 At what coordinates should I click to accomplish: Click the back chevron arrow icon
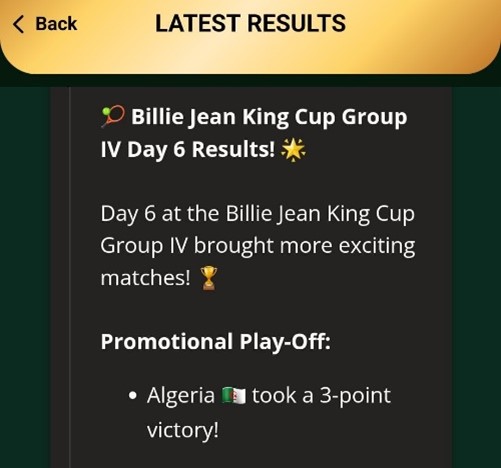coord(18,24)
